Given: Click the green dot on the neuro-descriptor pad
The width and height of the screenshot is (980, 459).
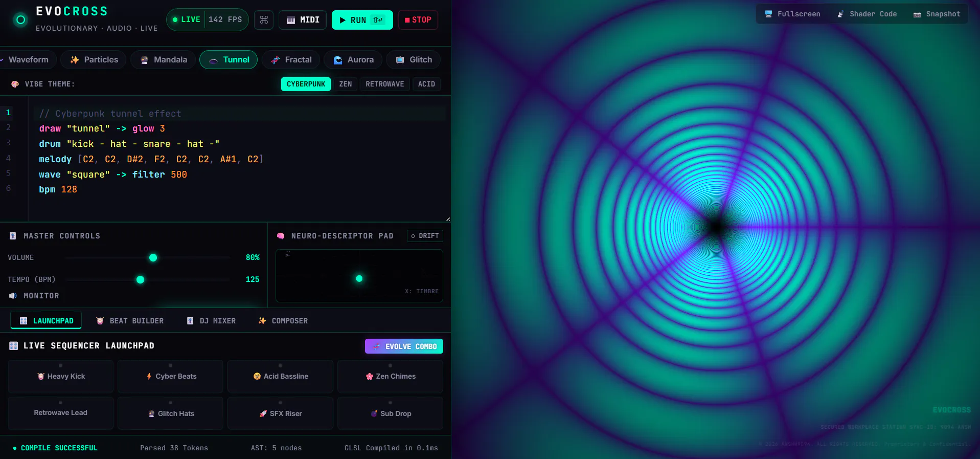Looking at the screenshot, I should coord(359,279).
